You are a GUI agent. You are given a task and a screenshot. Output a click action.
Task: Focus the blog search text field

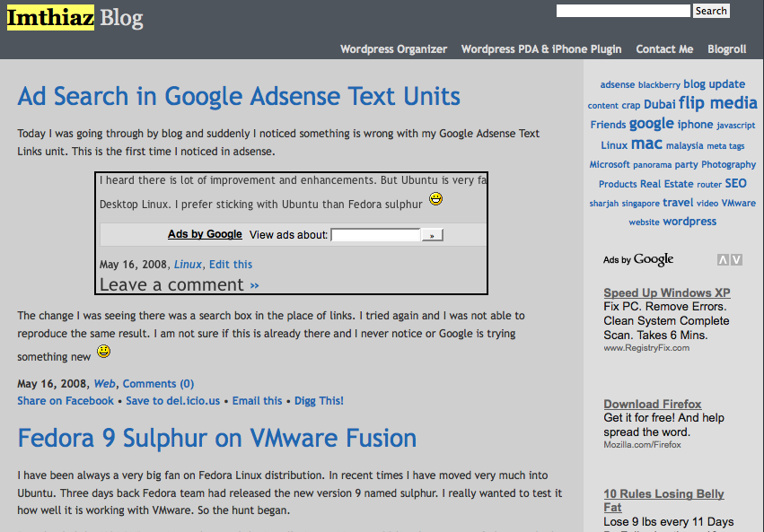[x=623, y=11]
